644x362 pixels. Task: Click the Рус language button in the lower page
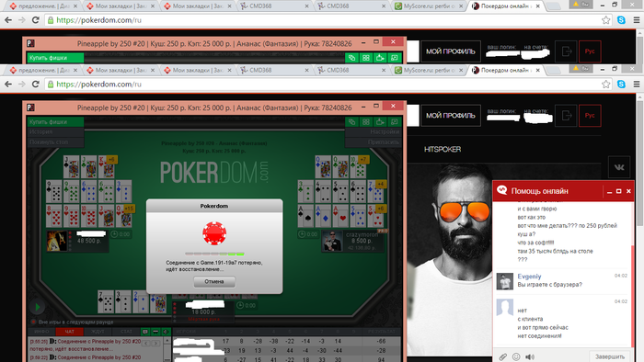point(590,116)
